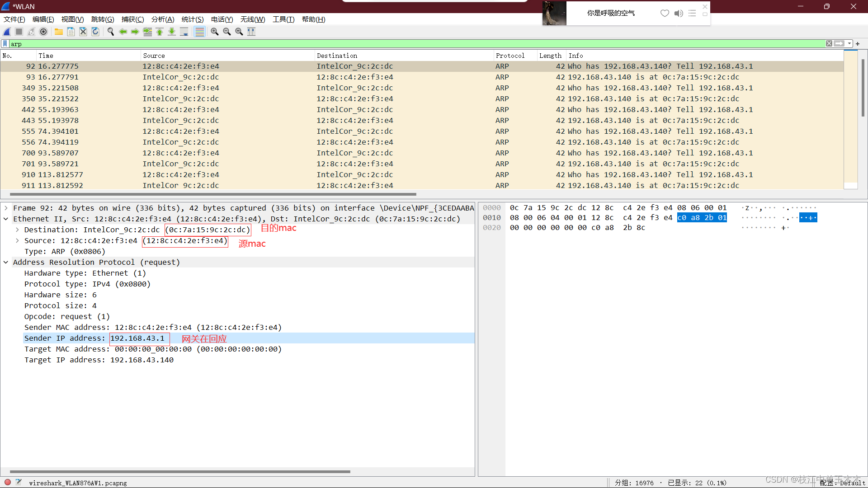Screen dimensions: 868x488
Task: Reload the current capture file
Action: (95, 32)
